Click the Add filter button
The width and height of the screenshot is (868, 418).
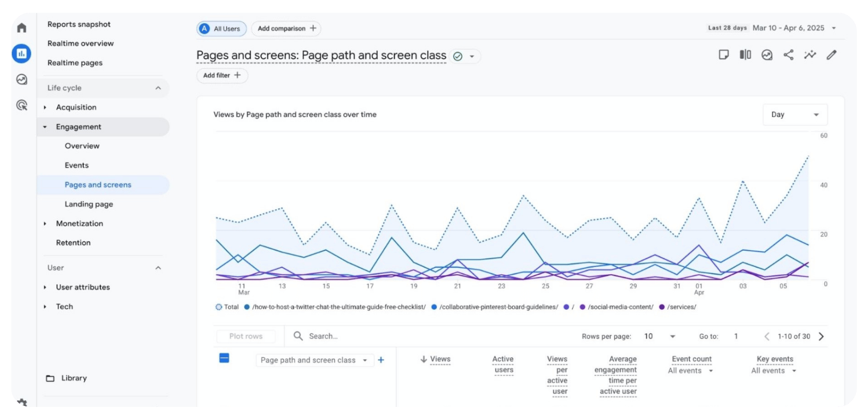coord(222,76)
